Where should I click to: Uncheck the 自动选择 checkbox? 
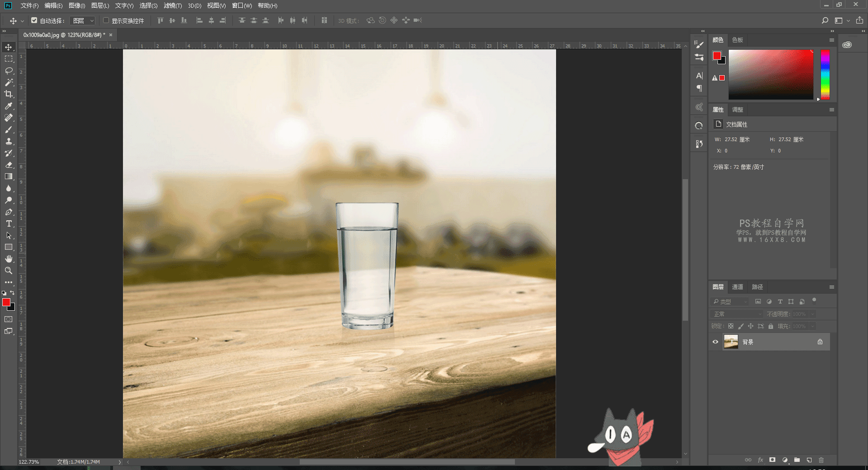34,20
